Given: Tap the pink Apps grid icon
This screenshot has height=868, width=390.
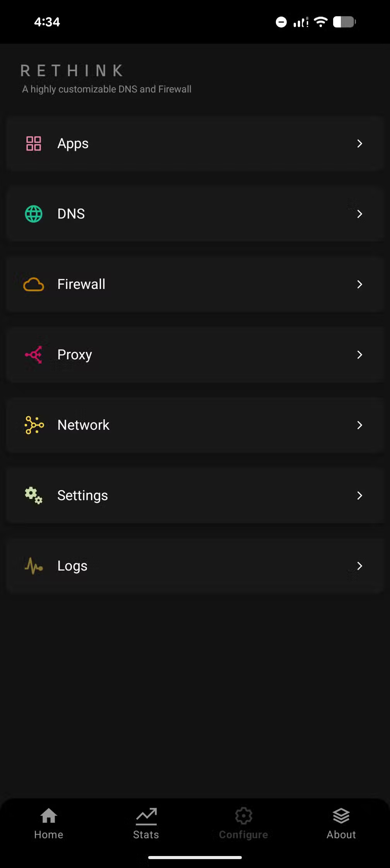Looking at the screenshot, I should (34, 144).
